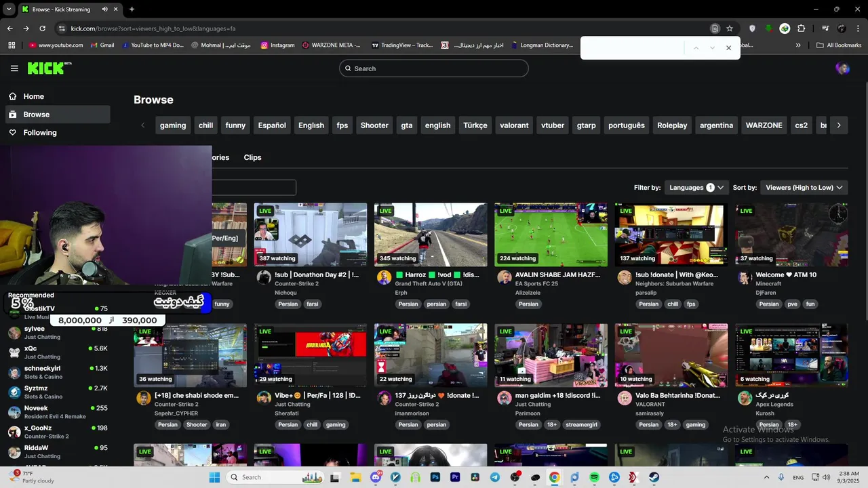The height and width of the screenshot is (488, 868).
Task: Filter by the WARZONE tag
Action: click(x=764, y=125)
